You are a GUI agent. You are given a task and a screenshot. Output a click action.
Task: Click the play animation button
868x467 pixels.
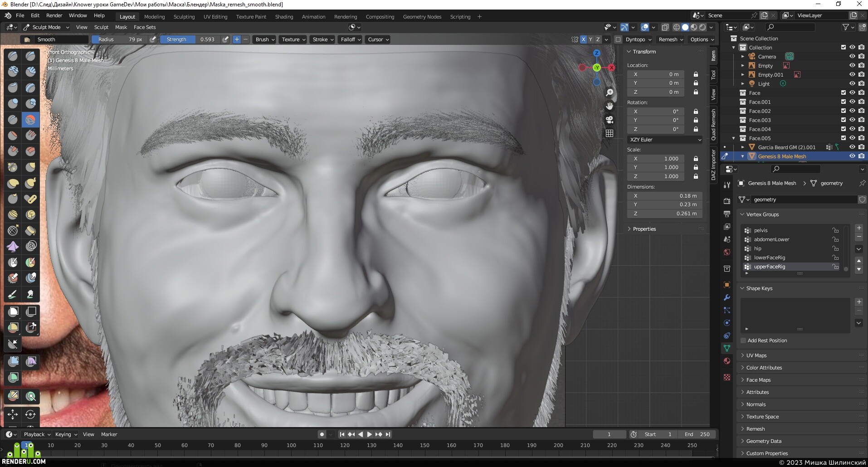(x=369, y=434)
